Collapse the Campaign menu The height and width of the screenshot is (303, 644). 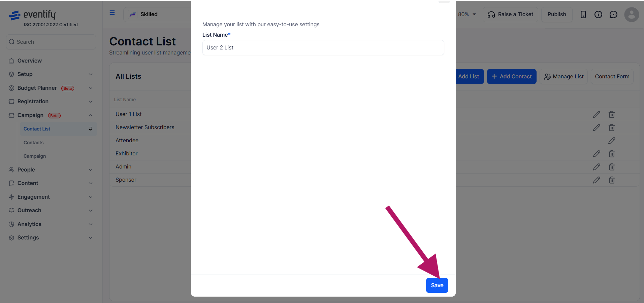(x=51, y=115)
